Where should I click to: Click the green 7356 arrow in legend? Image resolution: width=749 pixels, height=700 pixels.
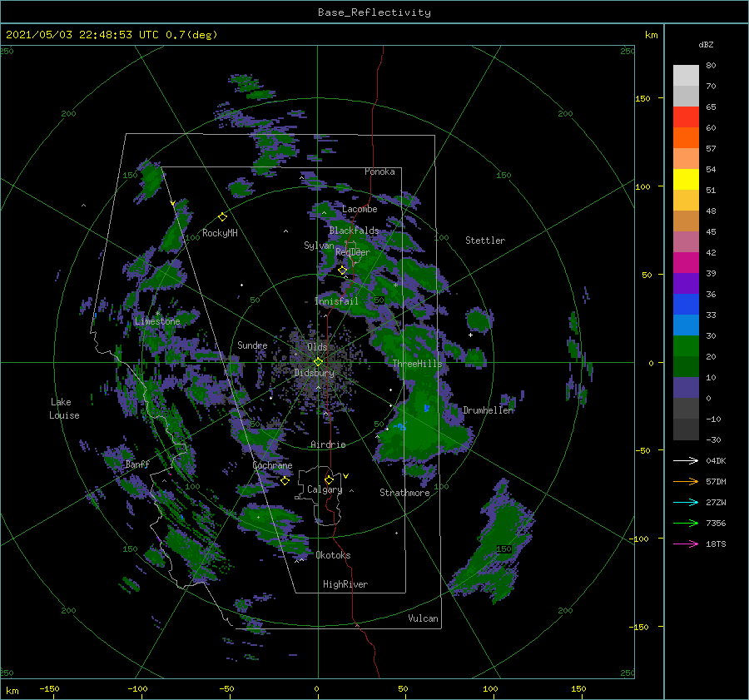(686, 524)
